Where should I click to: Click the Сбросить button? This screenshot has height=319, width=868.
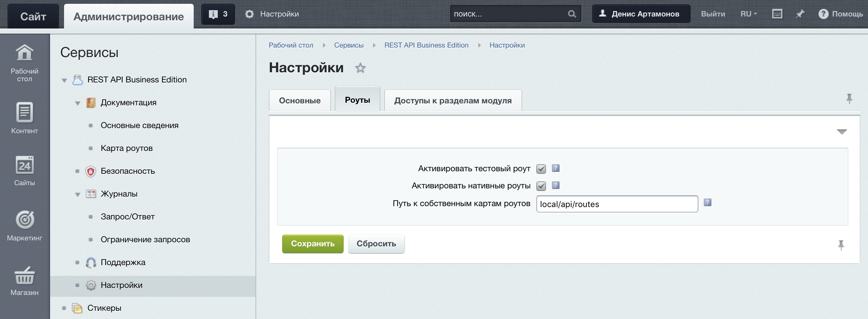click(x=376, y=244)
